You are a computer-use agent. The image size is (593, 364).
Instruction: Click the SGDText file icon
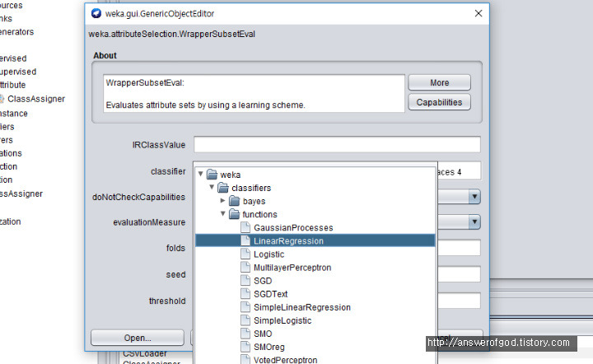point(245,294)
